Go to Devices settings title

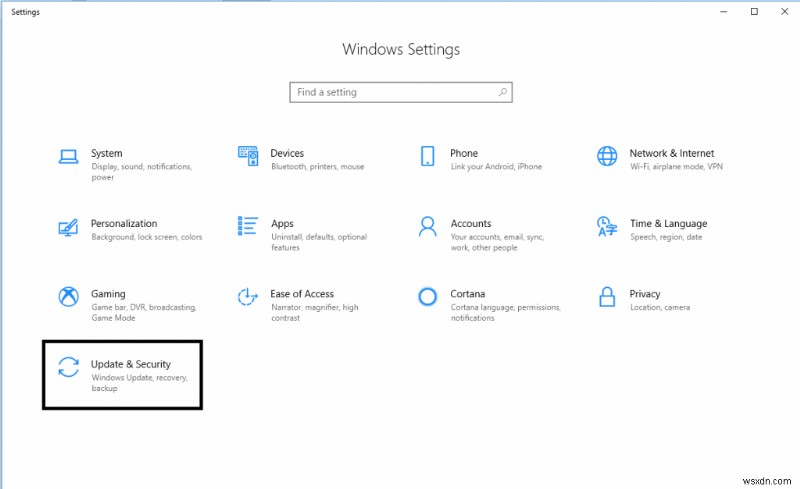(x=287, y=153)
